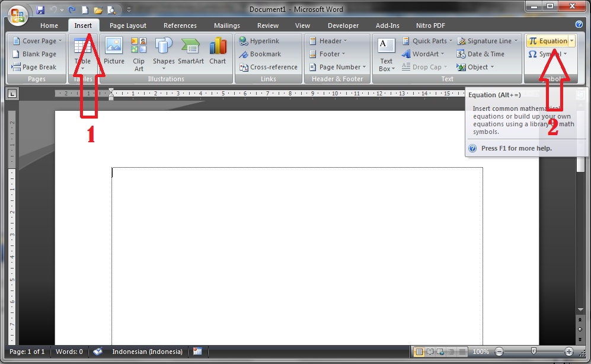Open the Home tab

pyautogui.click(x=49, y=25)
